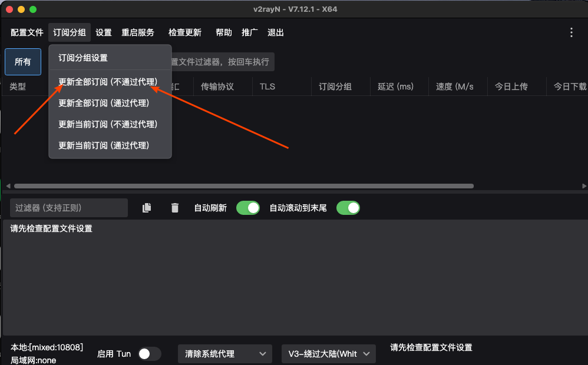Click the scrollbar left arrow
Image resolution: width=588 pixels, height=365 pixels.
click(x=8, y=186)
